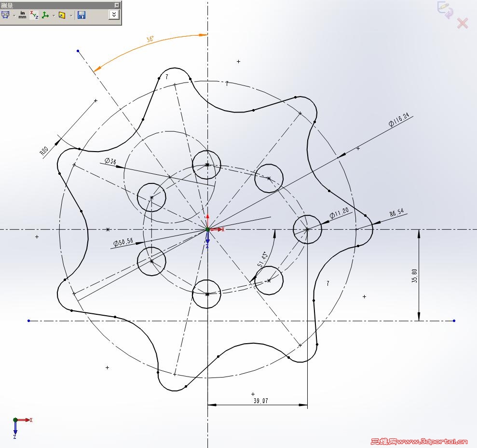Open Units/Precision in/mm settings
The image size is (477, 448).
point(23,14)
